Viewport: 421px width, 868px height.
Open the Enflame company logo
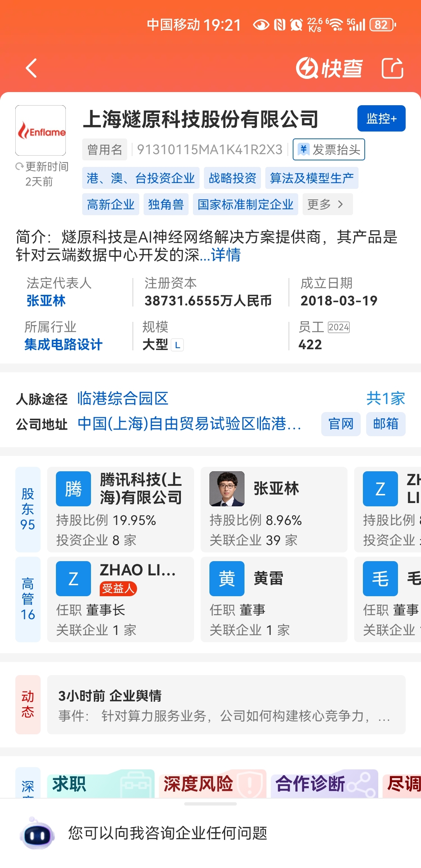coord(41,130)
